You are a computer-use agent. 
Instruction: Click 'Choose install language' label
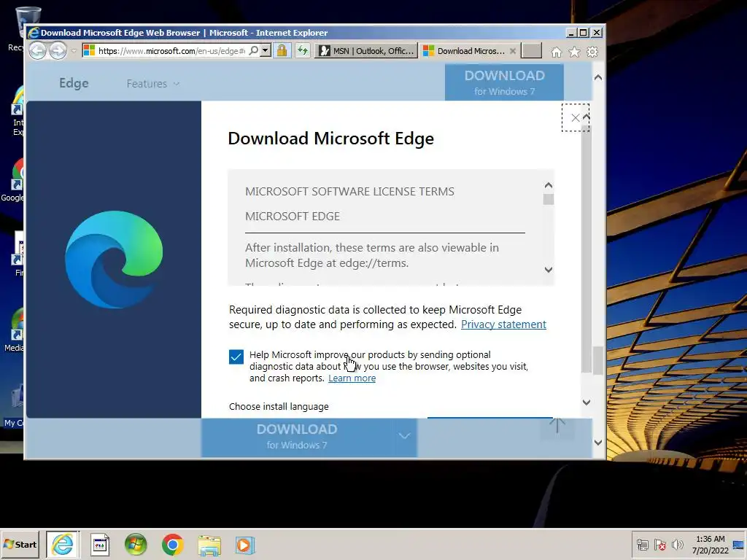pyautogui.click(x=279, y=407)
